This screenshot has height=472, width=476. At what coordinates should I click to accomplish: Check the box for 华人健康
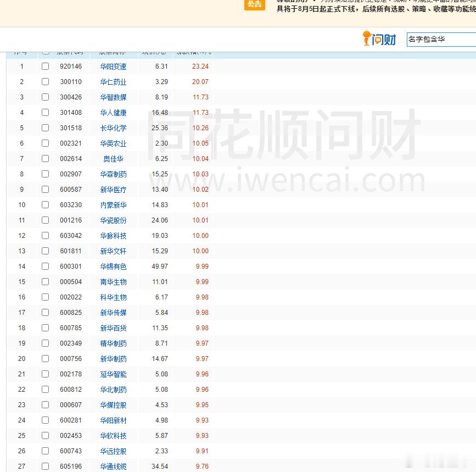(45, 113)
